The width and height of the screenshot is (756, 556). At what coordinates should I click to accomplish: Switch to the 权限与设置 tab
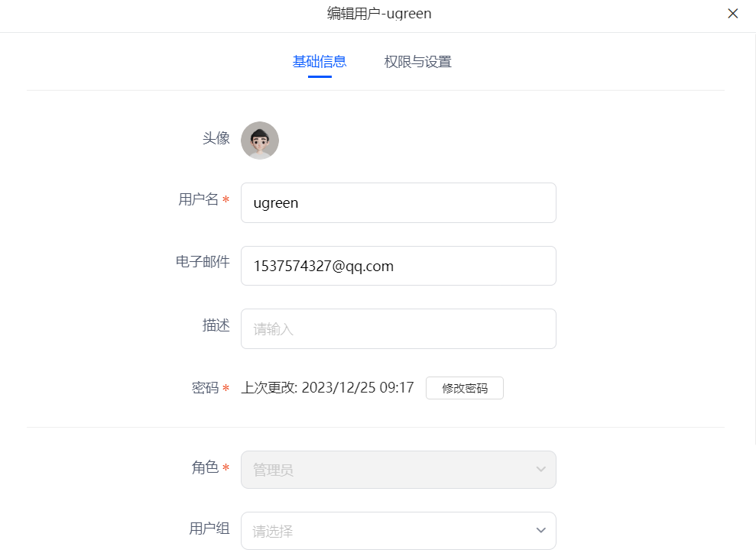417,62
